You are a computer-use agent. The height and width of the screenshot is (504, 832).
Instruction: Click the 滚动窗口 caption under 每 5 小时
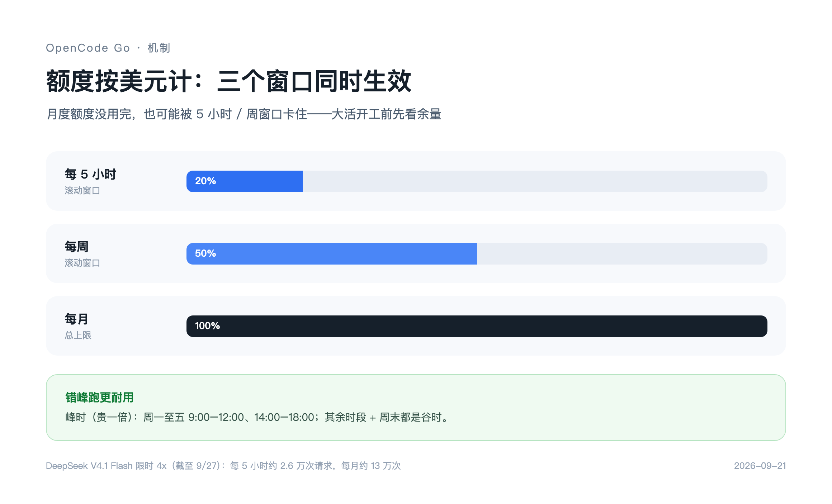click(x=82, y=191)
